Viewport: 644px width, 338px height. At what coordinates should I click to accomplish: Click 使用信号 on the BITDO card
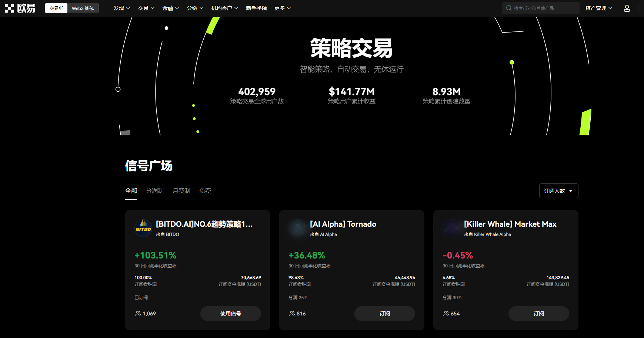tap(230, 313)
